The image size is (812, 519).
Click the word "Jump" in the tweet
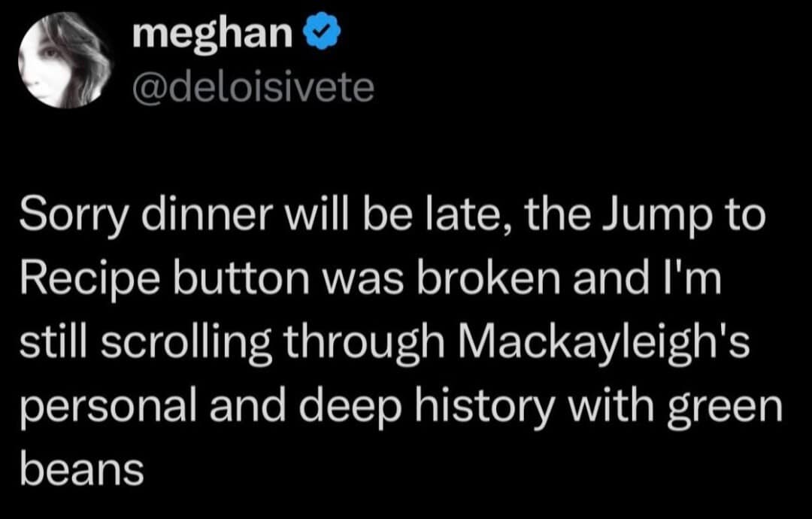(662, 217)
